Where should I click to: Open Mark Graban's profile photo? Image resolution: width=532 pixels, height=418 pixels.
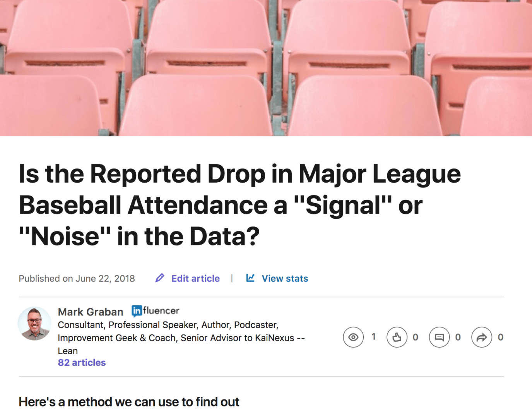tap(34, 324)
